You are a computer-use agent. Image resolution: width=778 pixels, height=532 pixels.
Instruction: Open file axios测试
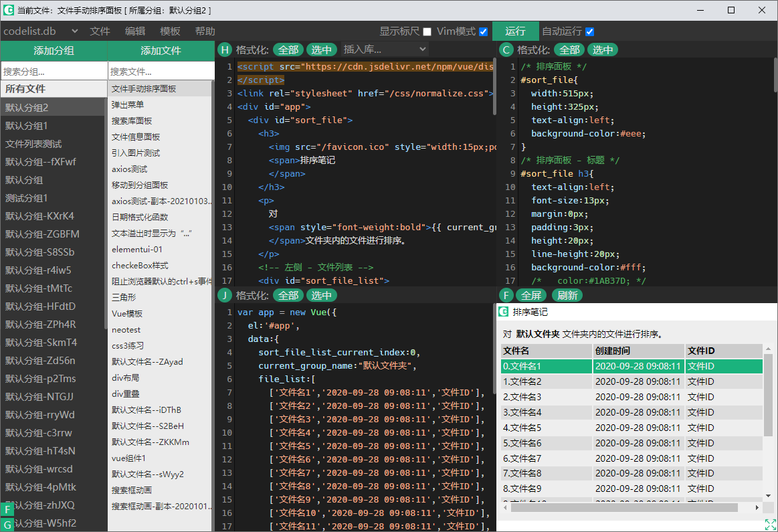[160, 169]
